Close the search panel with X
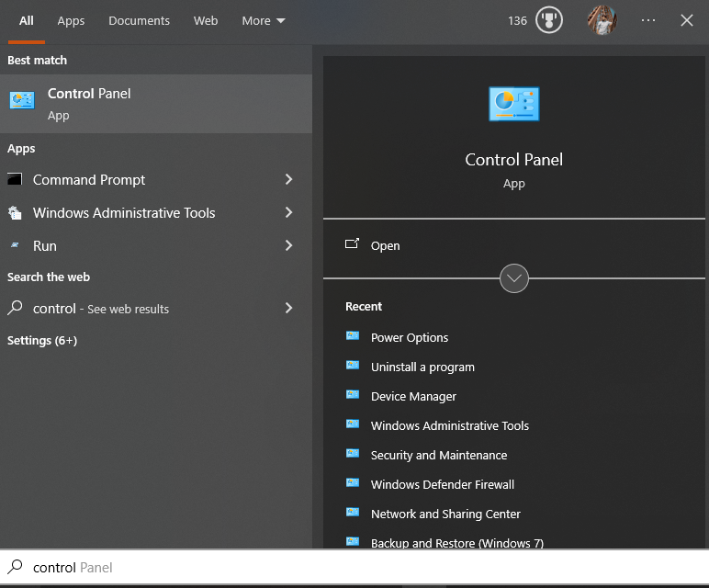Viewport: 709px width, 588px height. [x=687, y=20]
